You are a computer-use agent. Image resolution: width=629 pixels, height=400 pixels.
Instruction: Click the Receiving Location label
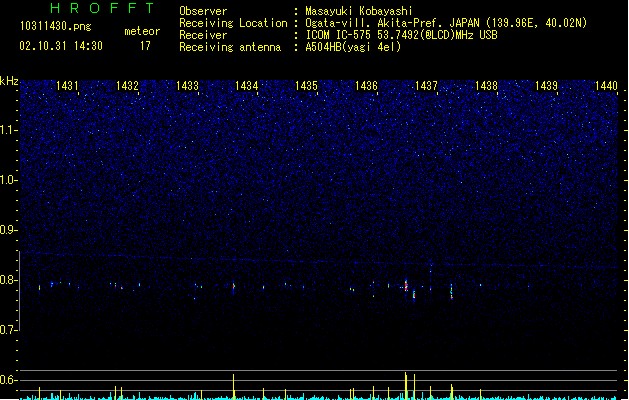233,23
